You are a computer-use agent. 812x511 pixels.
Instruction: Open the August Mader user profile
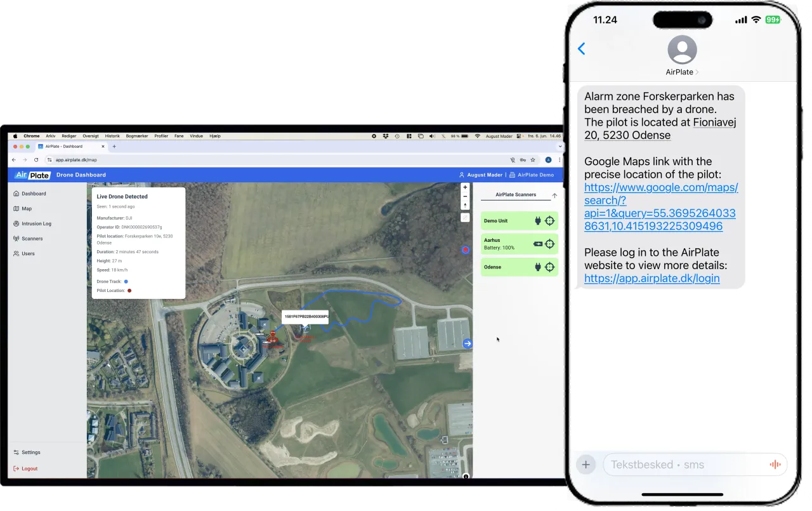[x=480, y=175]
